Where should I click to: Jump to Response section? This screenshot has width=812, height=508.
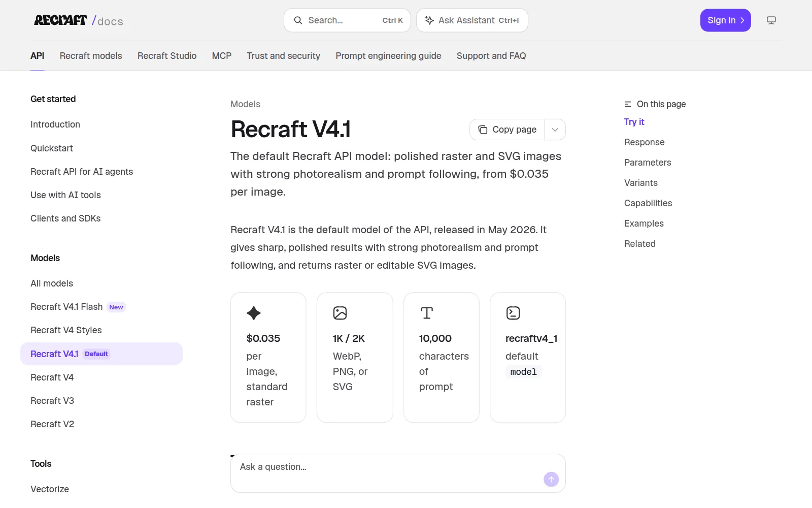click(x=645, y=142)
